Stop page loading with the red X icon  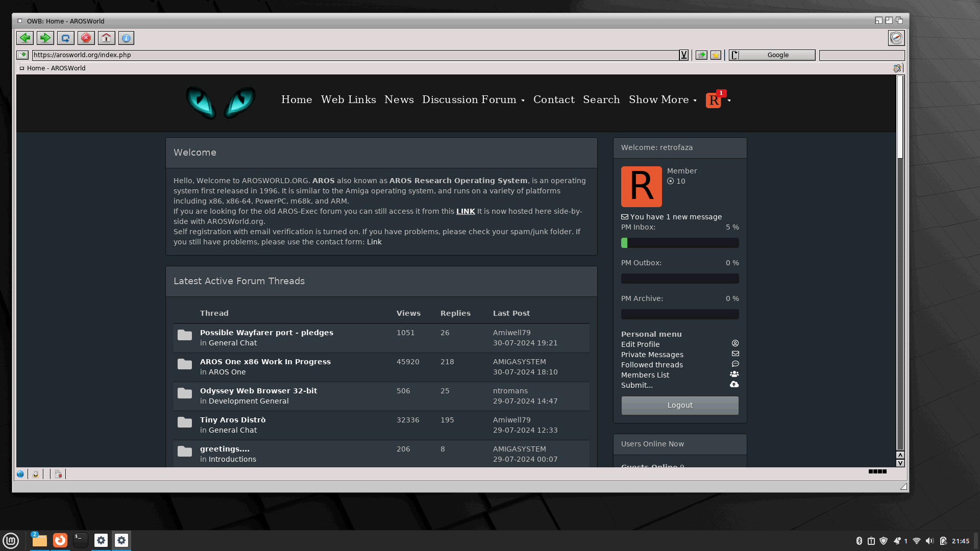[86, 38]
